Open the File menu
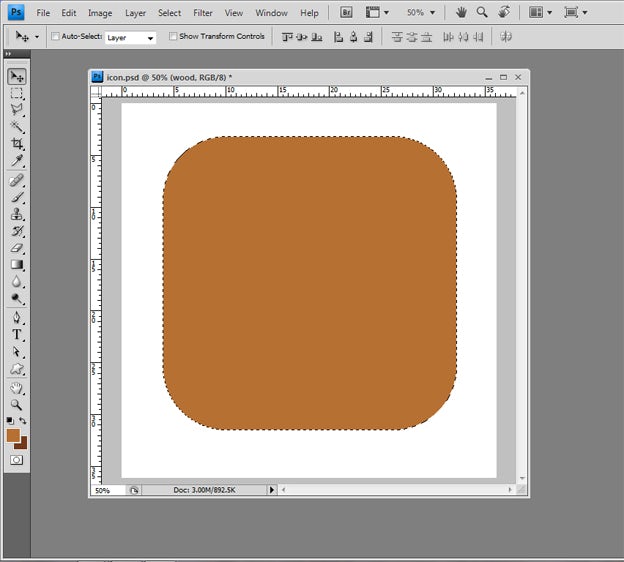 pyautogui.click(x=43, y=13)
